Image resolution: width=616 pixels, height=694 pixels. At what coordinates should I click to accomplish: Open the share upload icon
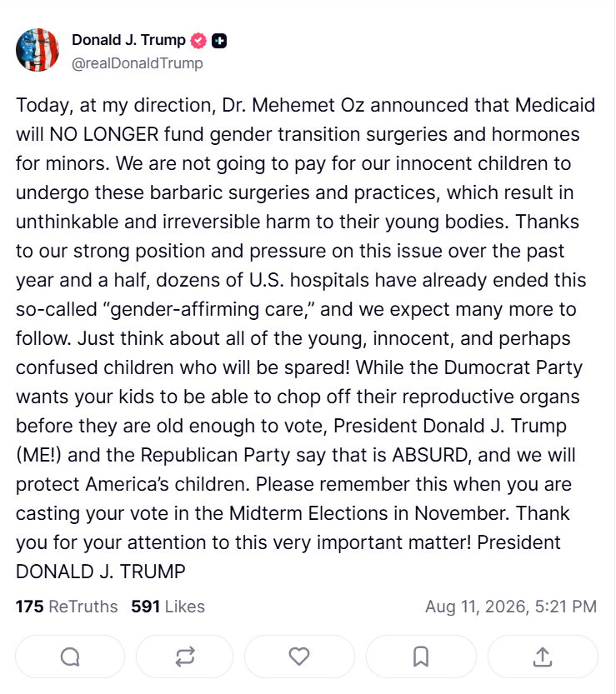(543, 657)
